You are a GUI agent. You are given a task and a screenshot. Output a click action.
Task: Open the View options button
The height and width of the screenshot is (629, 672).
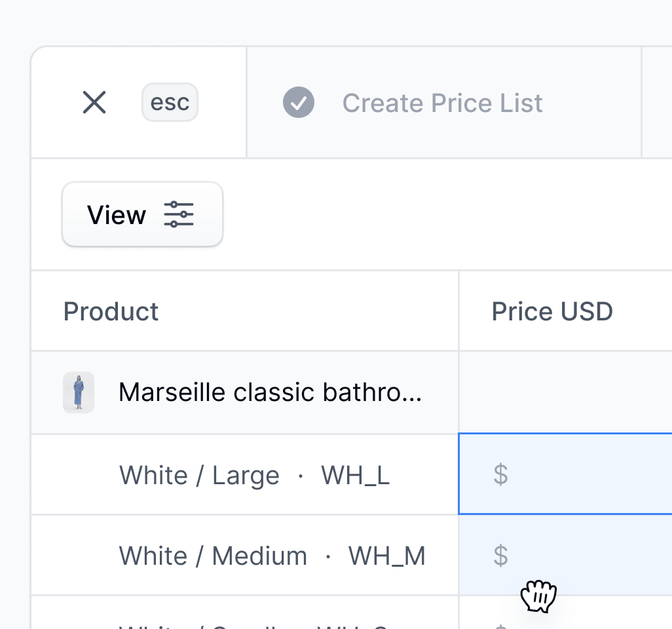tap(142, 214)
